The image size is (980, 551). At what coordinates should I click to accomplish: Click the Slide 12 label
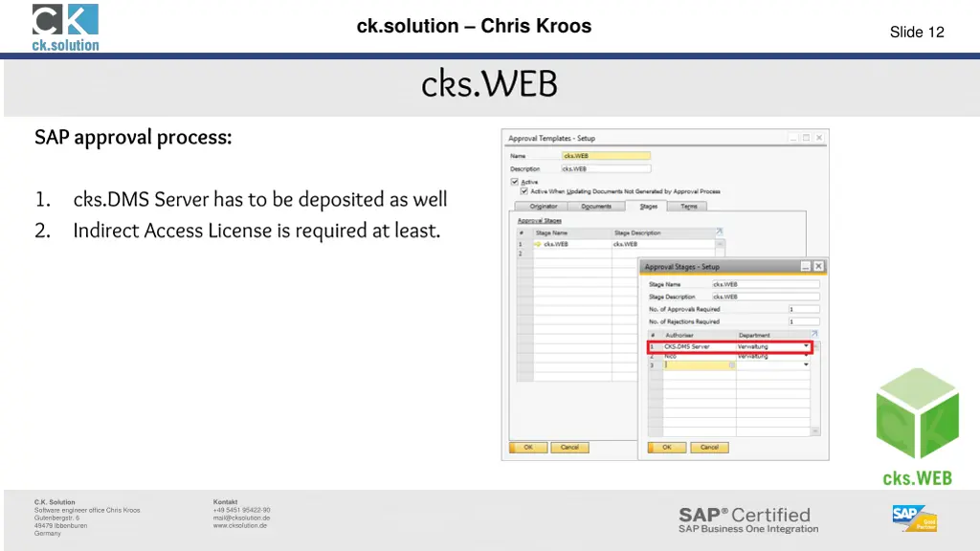917,32
